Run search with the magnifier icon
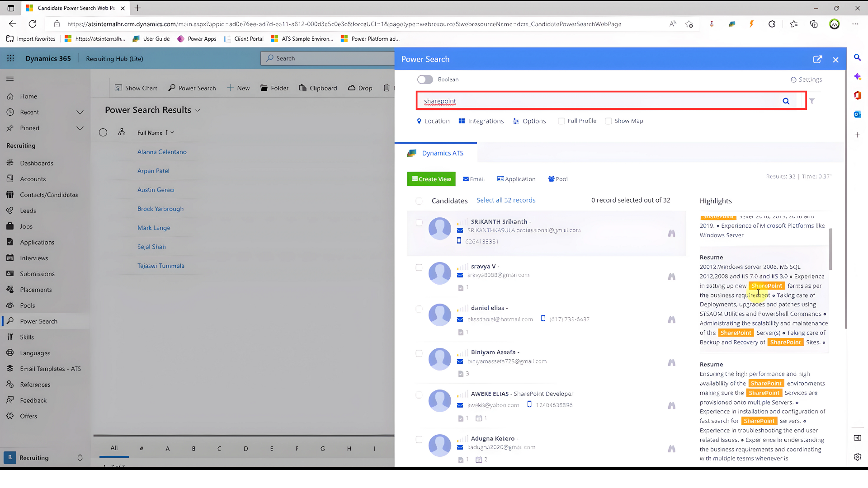The width and height of the screenshot is (868, 488). (786, 101)
